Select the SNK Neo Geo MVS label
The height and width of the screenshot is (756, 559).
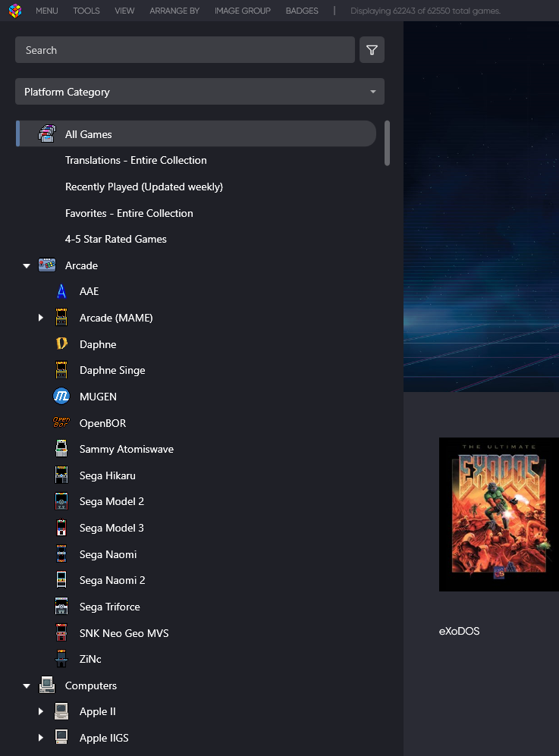coord(124,633)
